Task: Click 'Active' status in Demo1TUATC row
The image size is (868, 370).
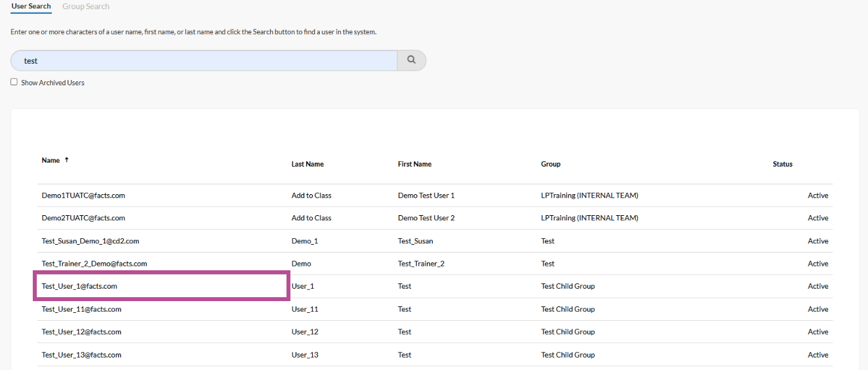Action: click(x=818, y=195)
